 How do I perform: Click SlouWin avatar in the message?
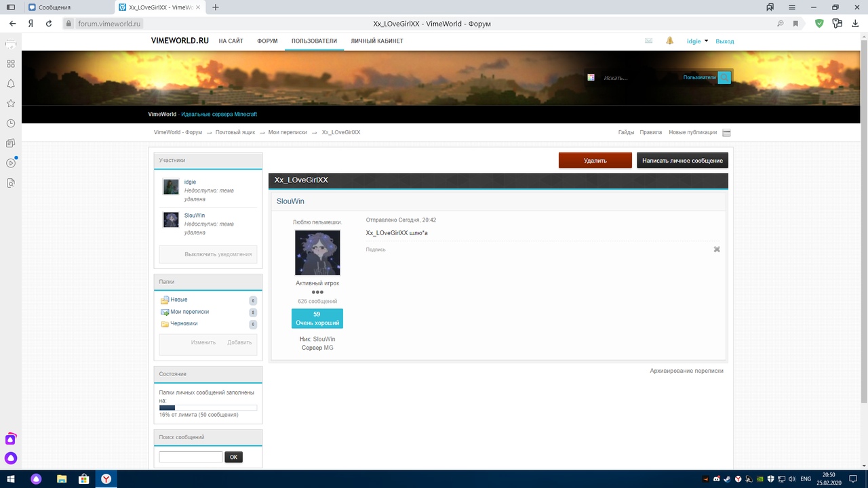[317, 253]
